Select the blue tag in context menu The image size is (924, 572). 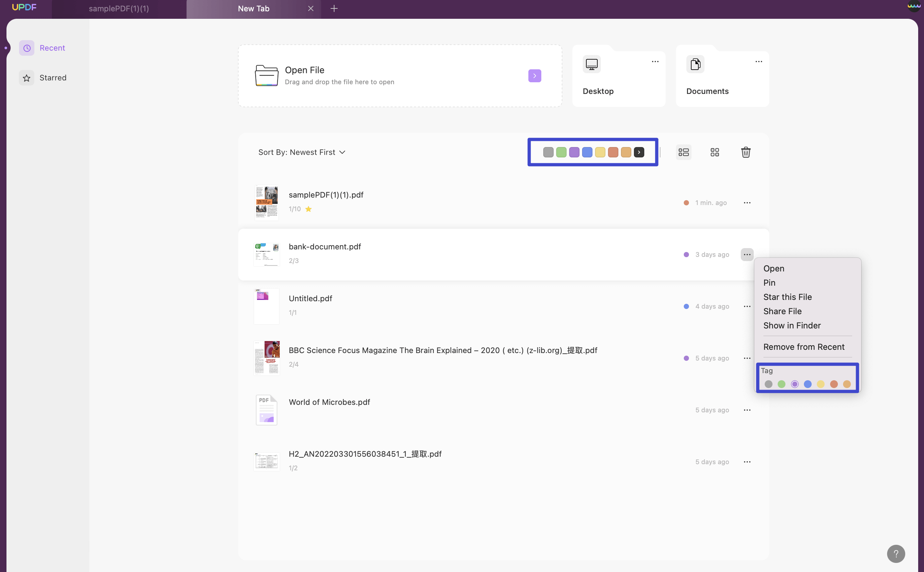[x=807, y=384]
